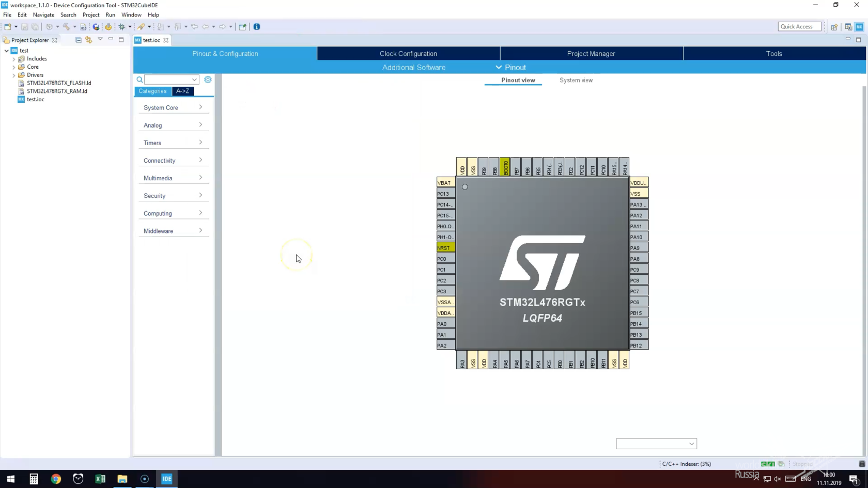The width and height of the screenshot is (868, 488).
Task: Expand the Core folder node
Action: 14,67
